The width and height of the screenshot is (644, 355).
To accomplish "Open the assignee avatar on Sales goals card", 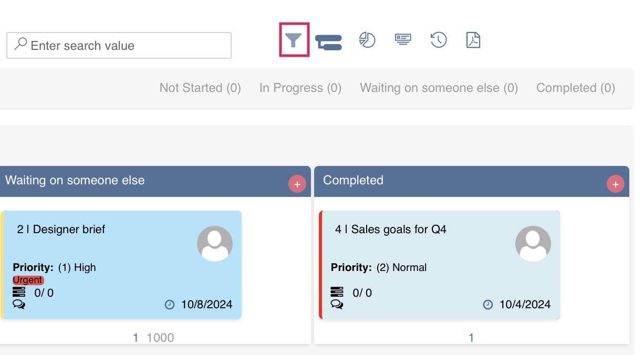I will pos(533,243).
